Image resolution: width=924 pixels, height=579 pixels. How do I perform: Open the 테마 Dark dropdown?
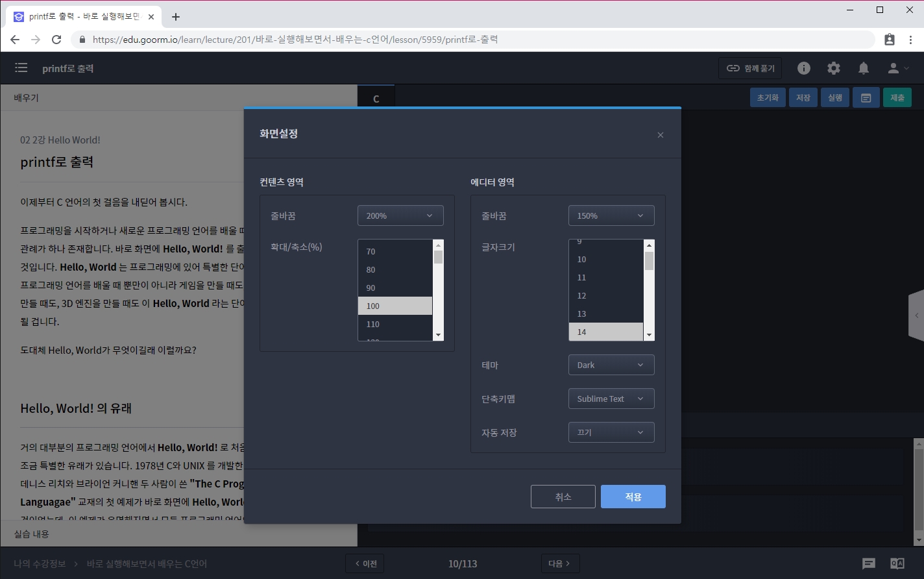tap(611, 365)
